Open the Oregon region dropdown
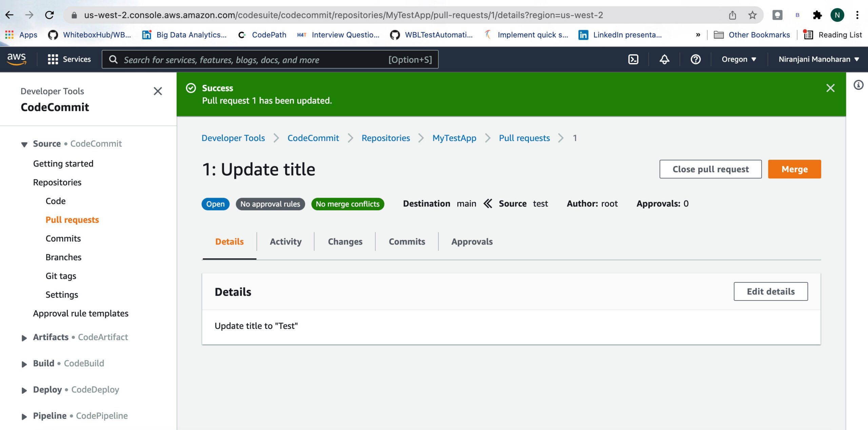The width and height of the screenshot is (868, 430). pyautogui.click(x=739, y=59)
